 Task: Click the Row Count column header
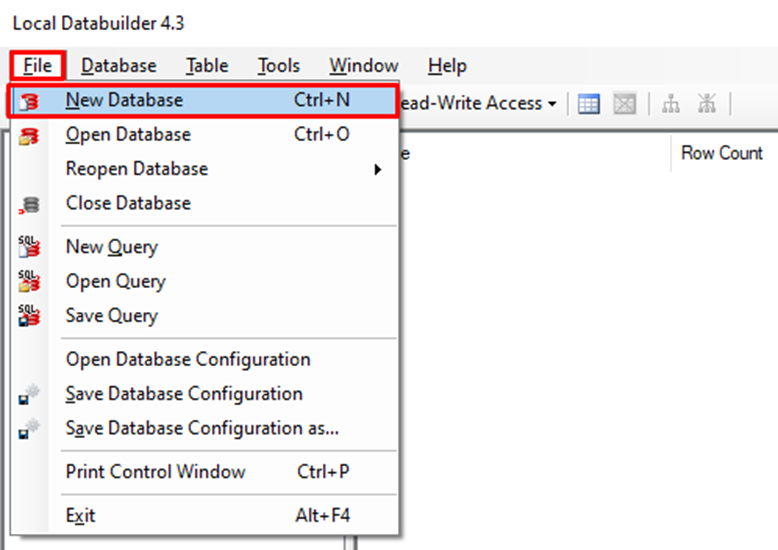[x=721, y=153]
